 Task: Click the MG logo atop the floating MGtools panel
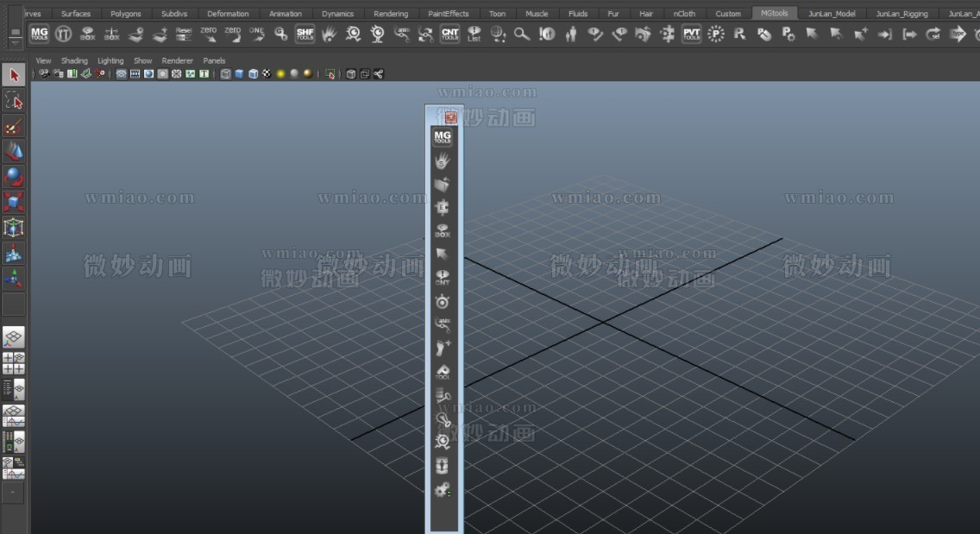pos(443,137)
